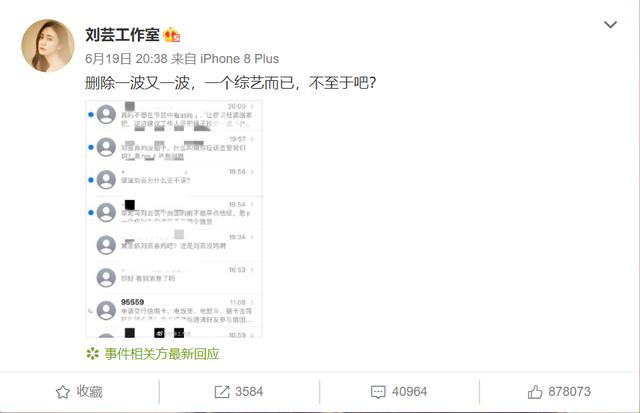The image size is (640, 413).
Task: Open comments count 40964
Action: [x=409, y=392]
